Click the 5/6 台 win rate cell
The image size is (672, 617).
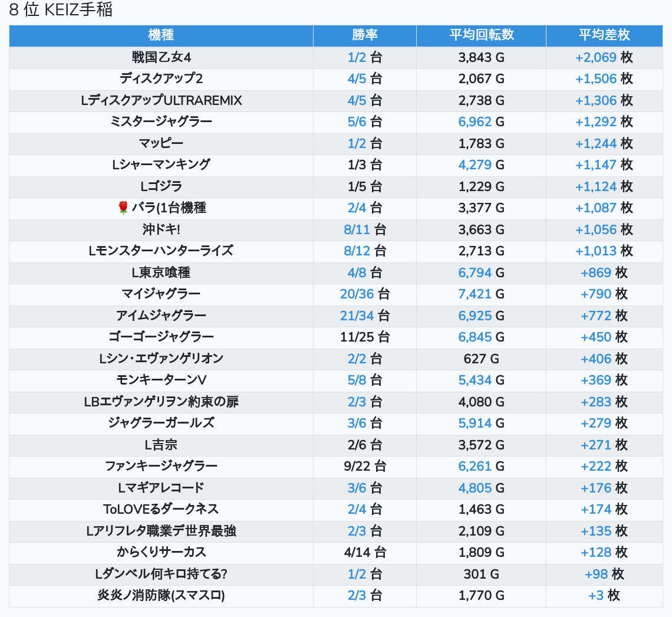[x=365, y=122]
